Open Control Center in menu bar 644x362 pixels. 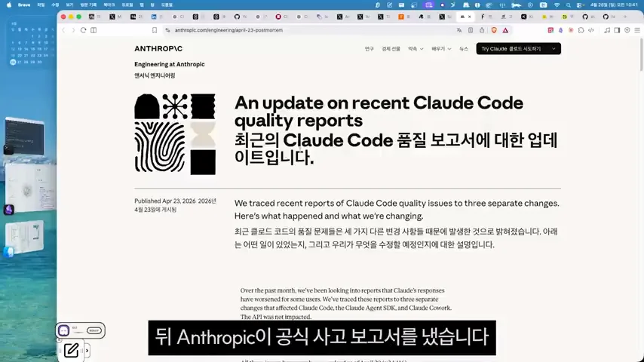[x=579, y=5]
